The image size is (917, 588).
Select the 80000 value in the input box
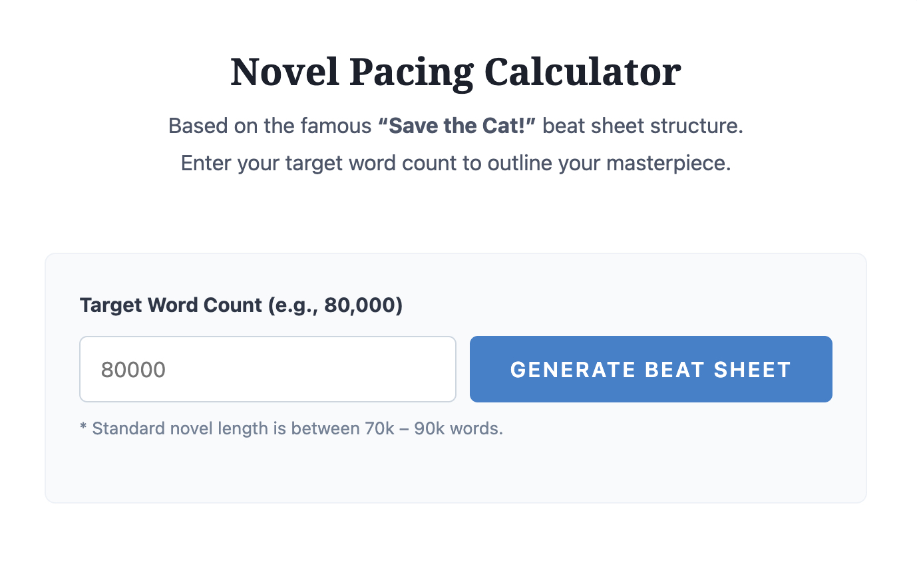point(133,369)
